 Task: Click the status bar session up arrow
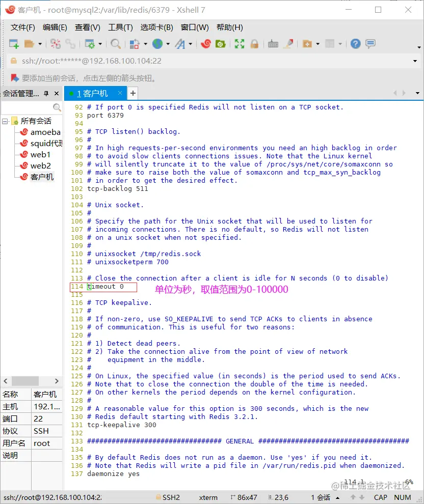tap(338, 497)
